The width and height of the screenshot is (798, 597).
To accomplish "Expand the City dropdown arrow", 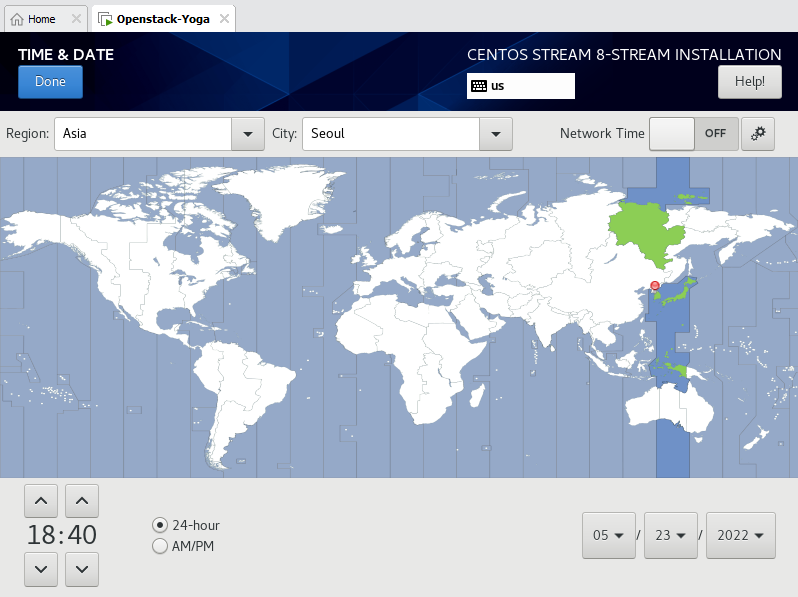I will [x=496, y=134].
